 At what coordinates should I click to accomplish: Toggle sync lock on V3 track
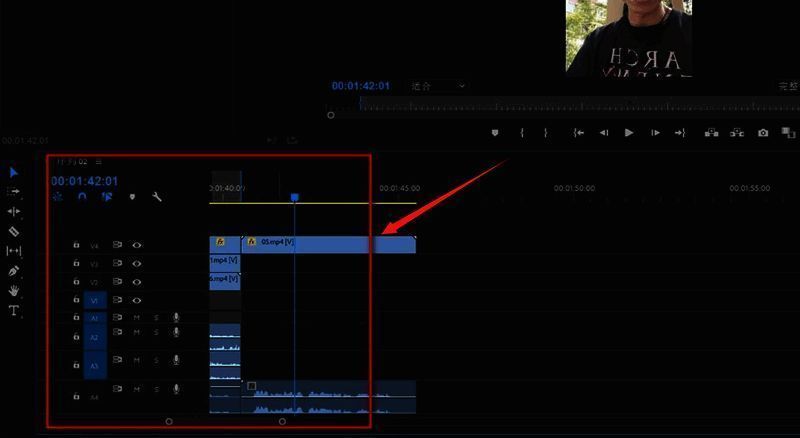[x=117, y=263]
